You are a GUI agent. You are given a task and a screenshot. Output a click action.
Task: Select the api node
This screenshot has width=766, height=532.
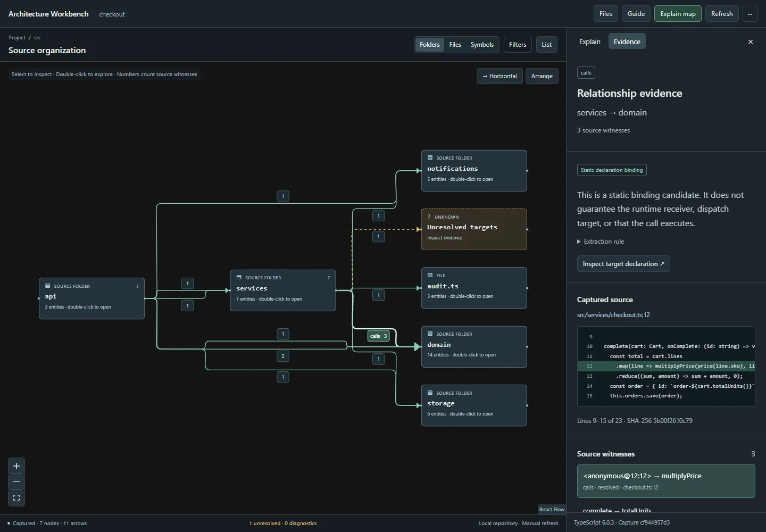click(x=91, y=298)
